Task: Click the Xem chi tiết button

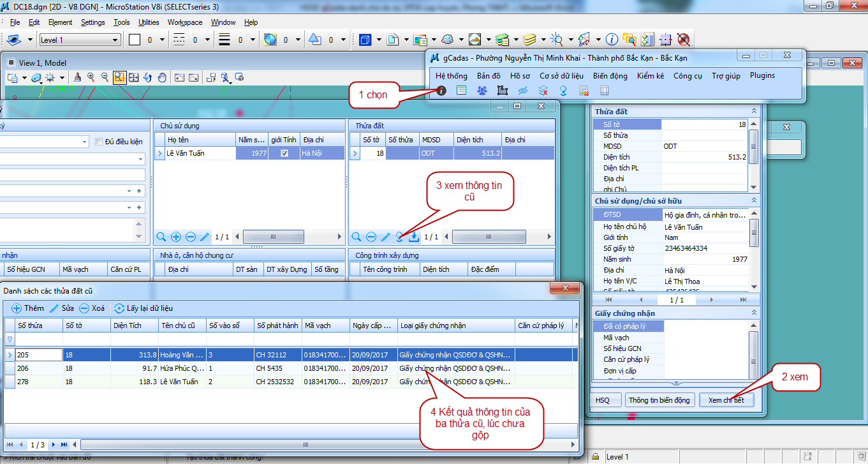Action: click(726, 400)
